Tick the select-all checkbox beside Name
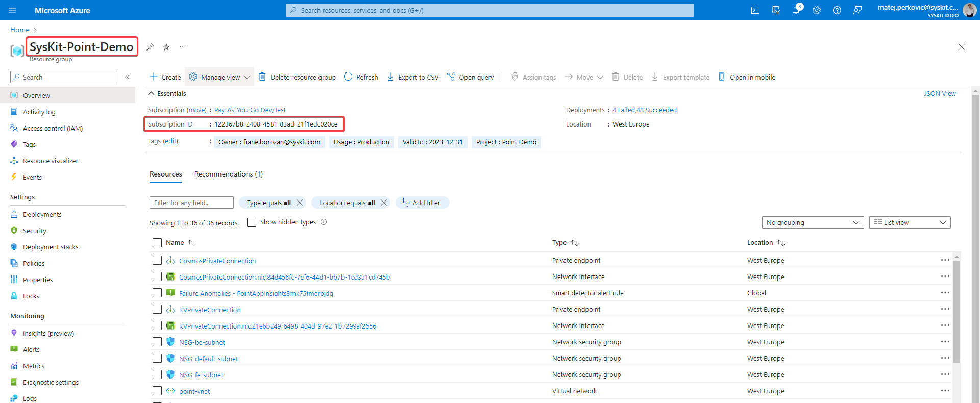This screenshot has height=403, width=980. click(x=157, y=243)
